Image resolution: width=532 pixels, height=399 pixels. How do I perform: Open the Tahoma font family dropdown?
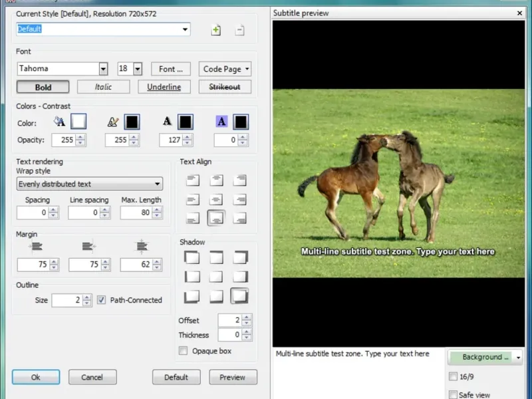pyautogui.click(x=103, y=68)
